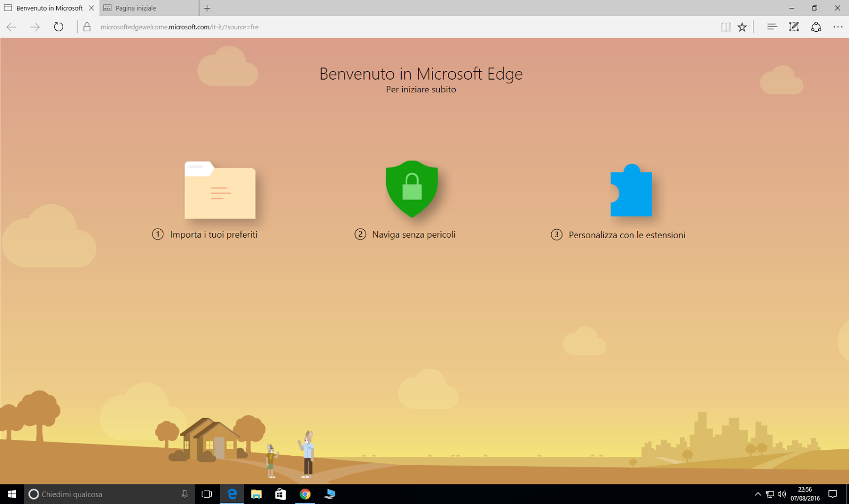The width and height of the screenshot is (849, 504).
Task: Open the Windows Store taskbar icon
Action: (281, 494)
